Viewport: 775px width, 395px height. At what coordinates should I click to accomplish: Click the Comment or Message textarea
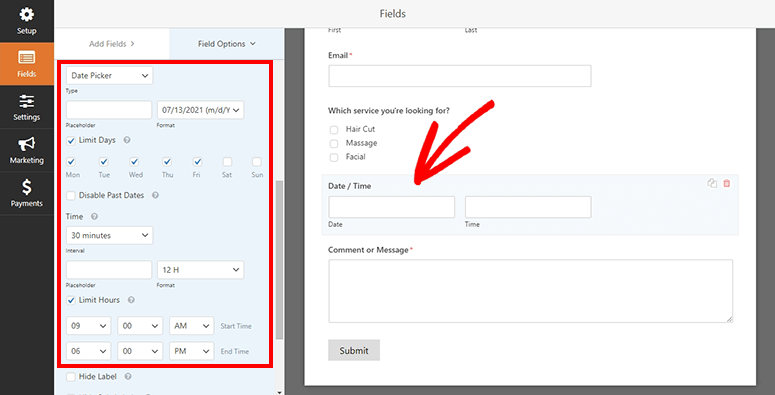click(x=530, y=291)
